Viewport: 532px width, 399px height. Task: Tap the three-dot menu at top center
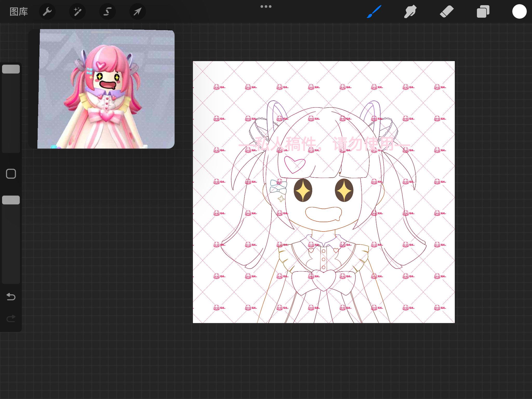tap(266, 6)
